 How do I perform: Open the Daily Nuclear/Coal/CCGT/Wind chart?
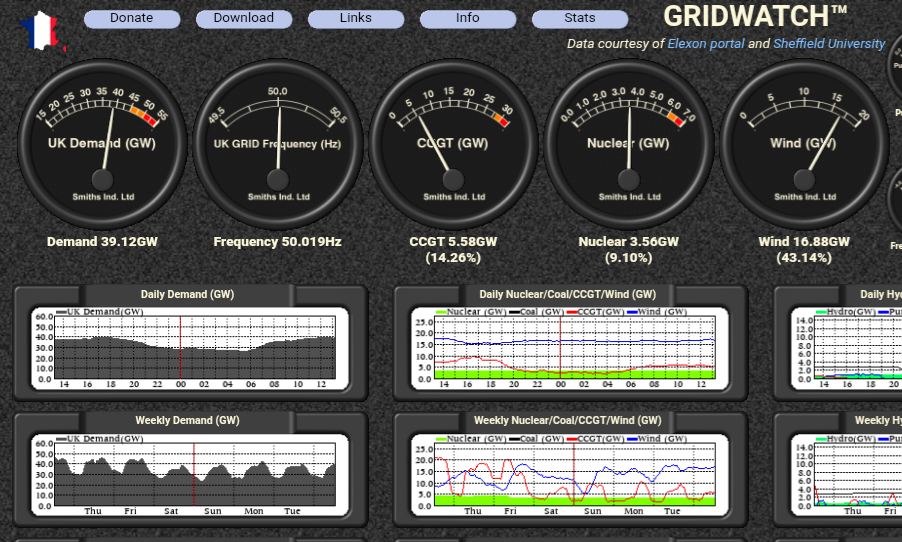(568, 348)
